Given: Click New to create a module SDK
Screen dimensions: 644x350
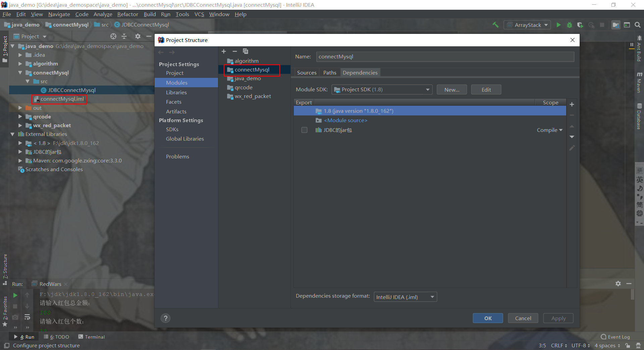Looking at the screenshot, I should click(451, 89).
